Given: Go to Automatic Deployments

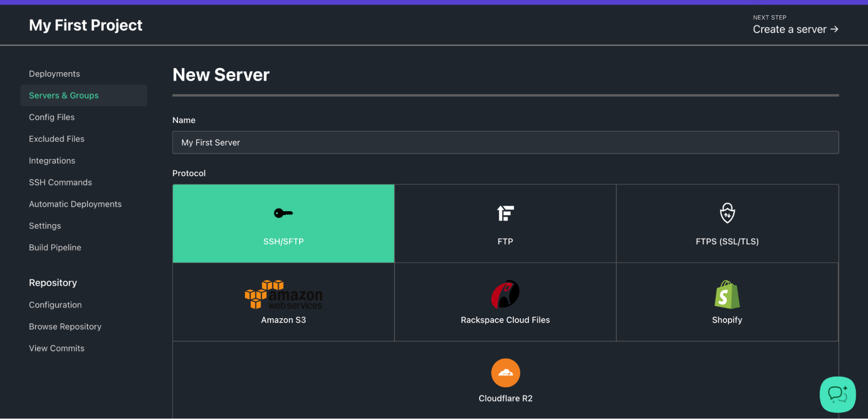Looking at the screenshot, I should coord(75,204).
